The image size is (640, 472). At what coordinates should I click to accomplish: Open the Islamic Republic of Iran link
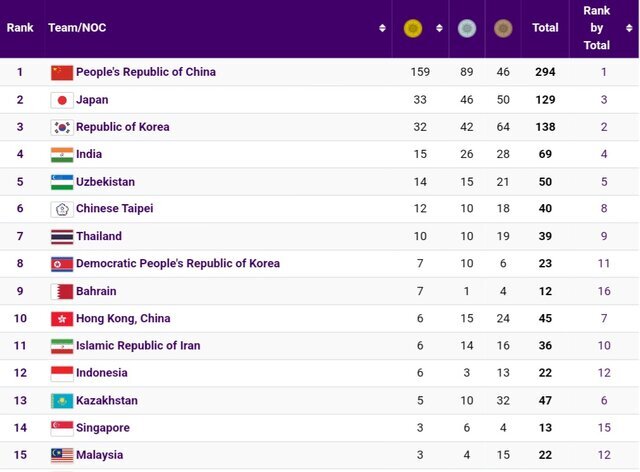tap(138, 346)
